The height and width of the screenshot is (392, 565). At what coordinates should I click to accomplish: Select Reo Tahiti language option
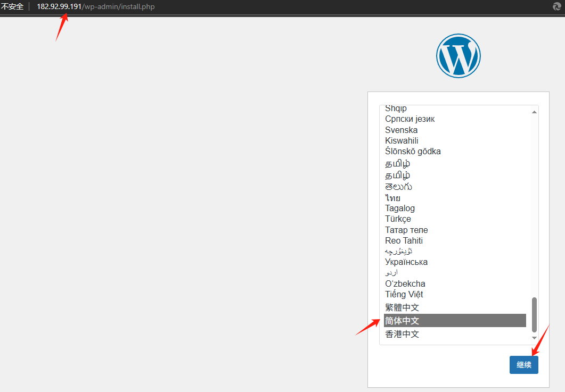(x=455, y=240)
